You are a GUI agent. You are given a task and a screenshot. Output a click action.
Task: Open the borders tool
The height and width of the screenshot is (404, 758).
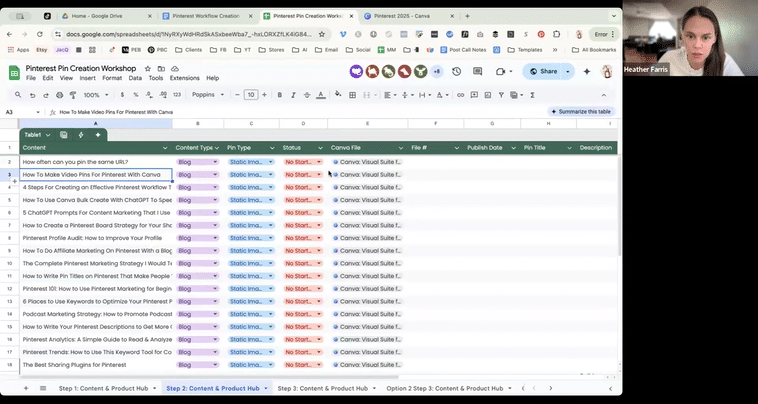[352, 95]
